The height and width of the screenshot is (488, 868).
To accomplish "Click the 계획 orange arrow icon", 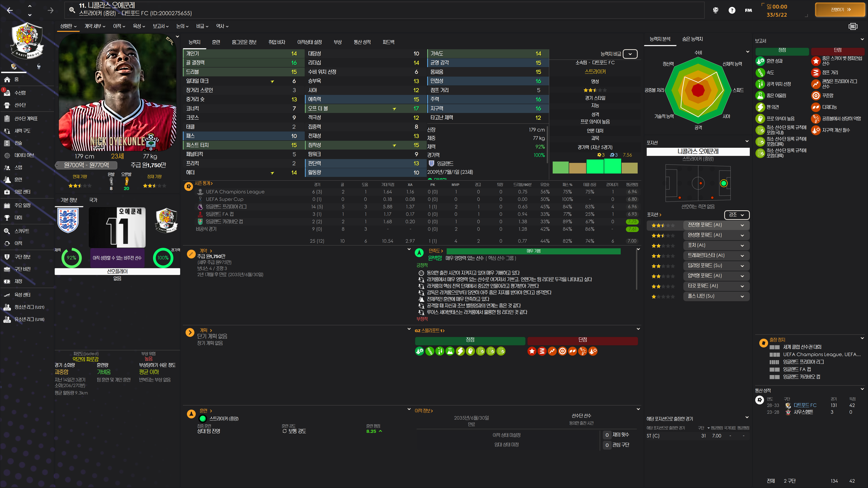I will tap(190, 332).
